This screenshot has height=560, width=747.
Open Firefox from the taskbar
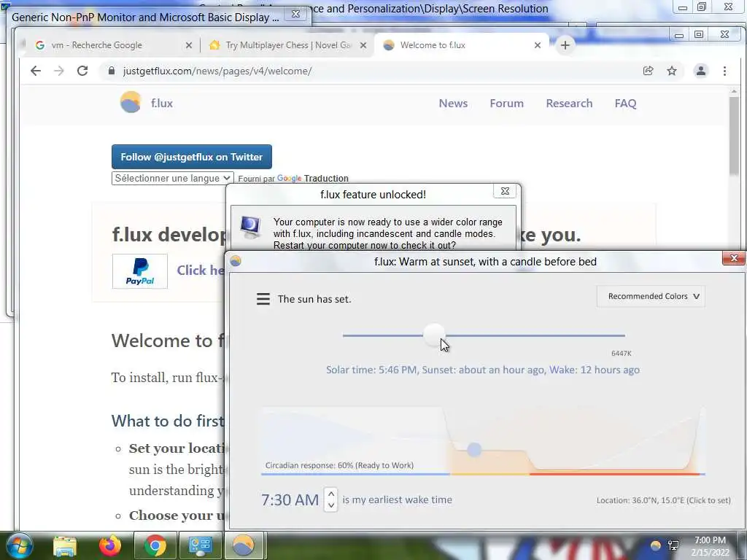click(x=110, y=545)
